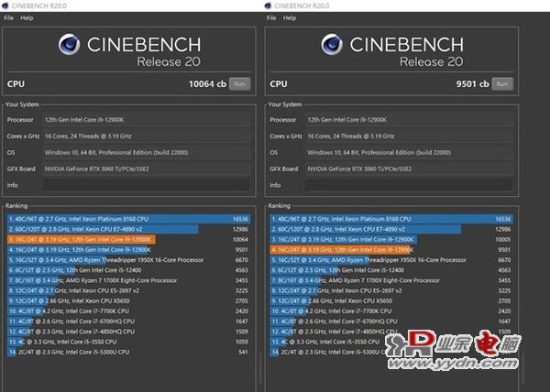The width and height of the screenshot is (550, 392).
Task: Click 10064 cb CPU score in left window
Action: click(207, 84)
